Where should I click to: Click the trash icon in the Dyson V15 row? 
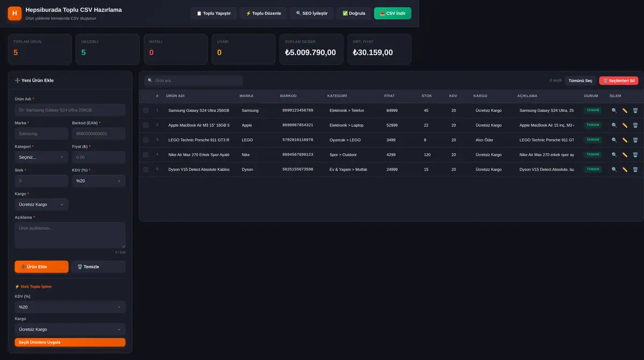coord(635,169)
